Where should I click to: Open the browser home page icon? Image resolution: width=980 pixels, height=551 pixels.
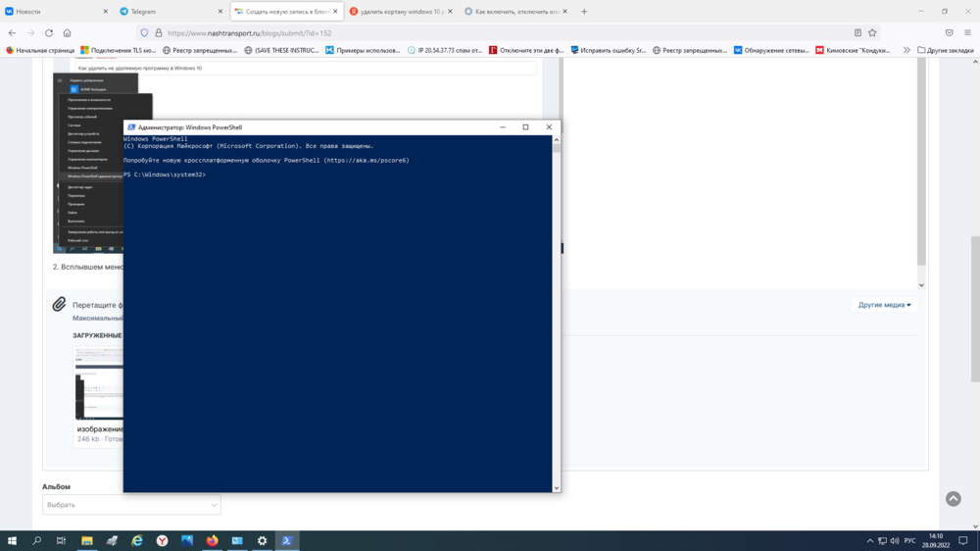[x=67, y=32]
